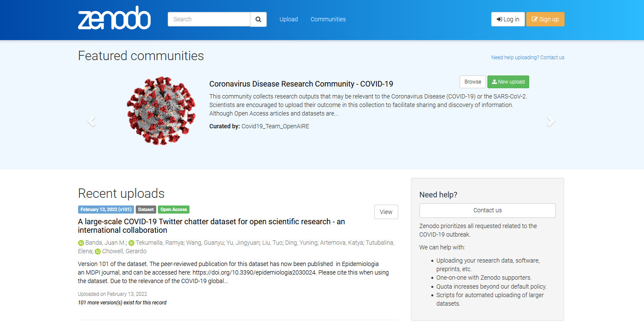Screen dimensions: 644x324
Task: Click the orange Sign up button
Action: (x=545, y=19)
